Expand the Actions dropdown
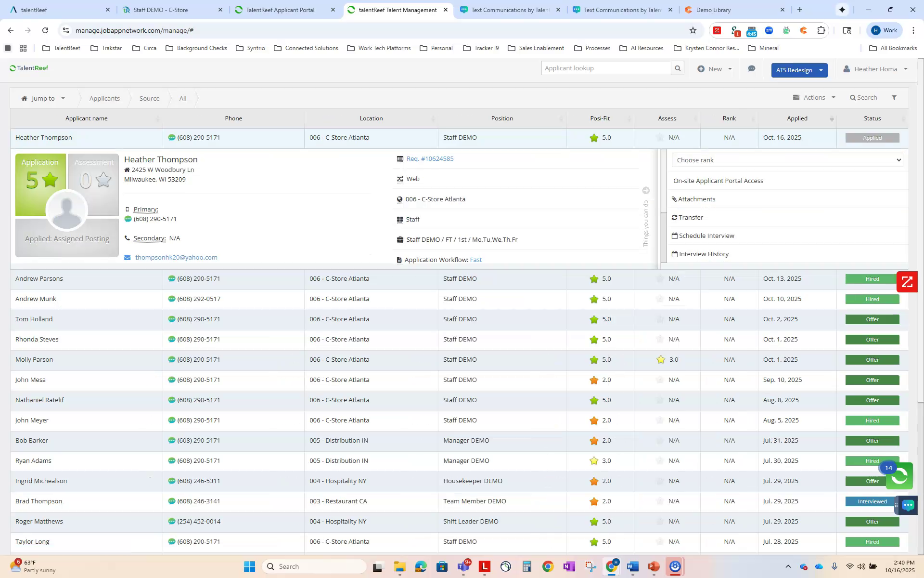Screen dimensions: 924x578 click(814, 97)
